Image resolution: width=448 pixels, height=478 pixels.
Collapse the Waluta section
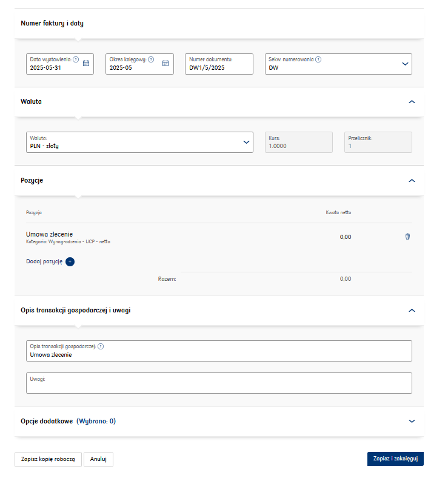tap(412, 102)
